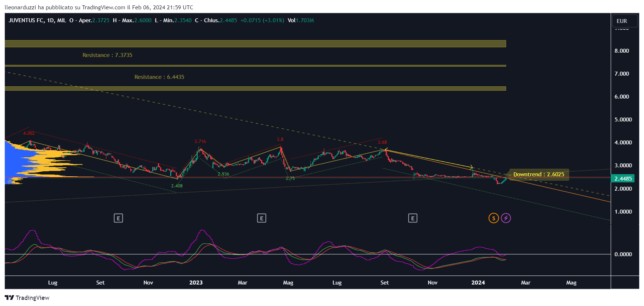Image resolution: width=644 pixels, height=306 pixels.
Task: Click the Min. 2.3540 low value
Action: pos(177,20)
